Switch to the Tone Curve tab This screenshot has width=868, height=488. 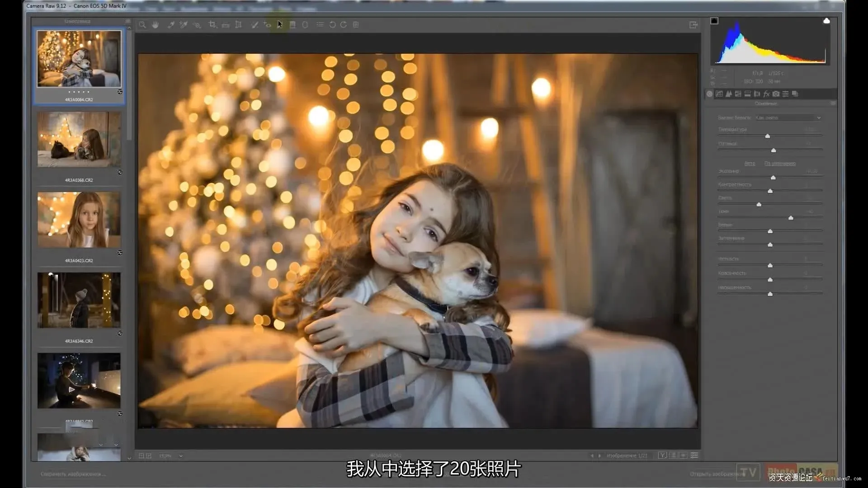click(719, 94)
